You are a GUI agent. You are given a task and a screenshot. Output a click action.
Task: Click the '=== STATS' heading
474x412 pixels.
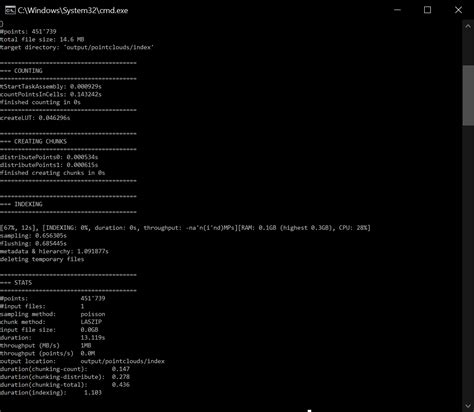16,283
